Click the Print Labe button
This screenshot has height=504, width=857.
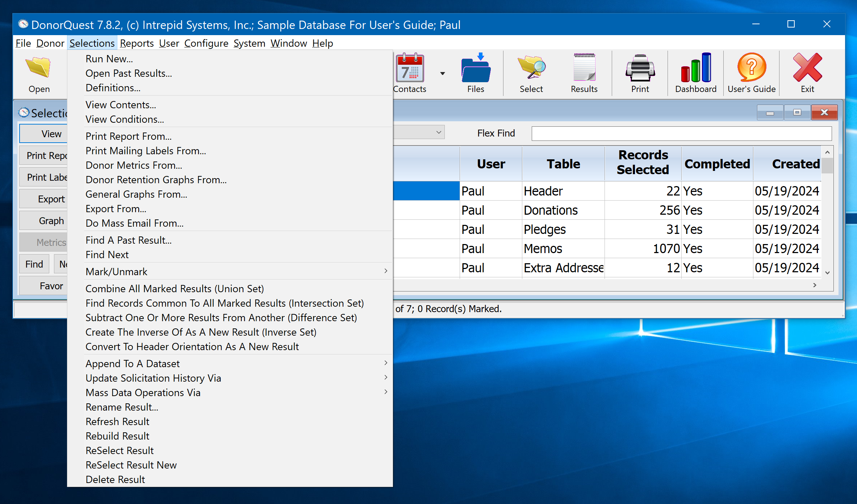click(43, 177)
